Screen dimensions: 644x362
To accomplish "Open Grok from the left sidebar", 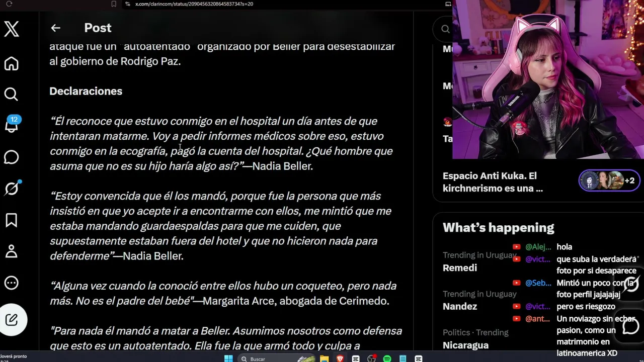I will coord(12,188).
